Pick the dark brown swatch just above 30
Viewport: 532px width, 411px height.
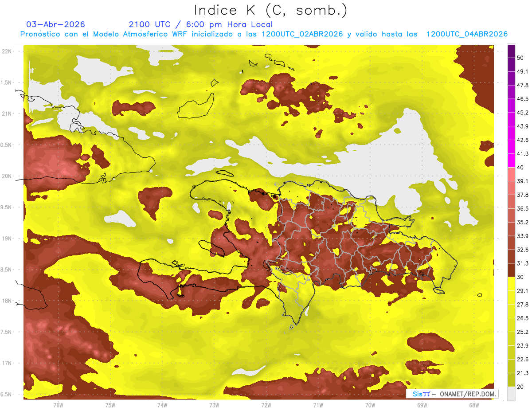click(x=511, y=270)
